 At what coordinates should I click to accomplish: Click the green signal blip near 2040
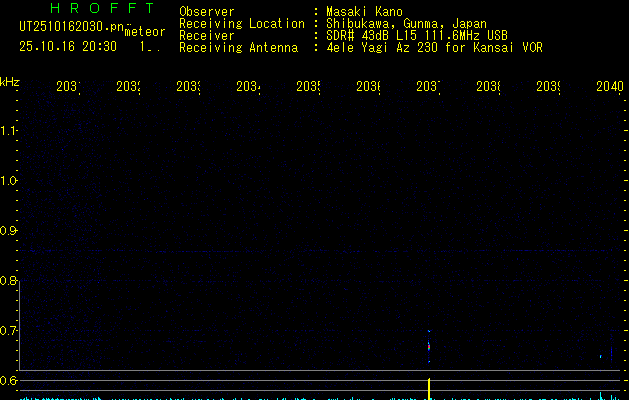pos(601,355)
